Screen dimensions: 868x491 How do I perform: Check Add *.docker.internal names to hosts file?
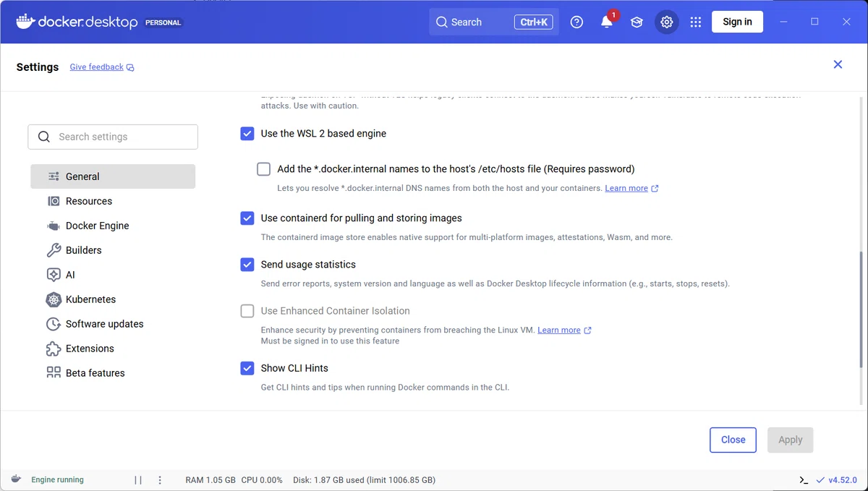[264, 169]
